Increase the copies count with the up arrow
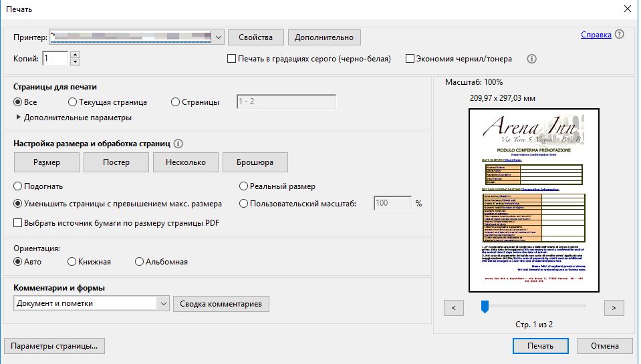641x364 pixels. [x=75, y=55]
